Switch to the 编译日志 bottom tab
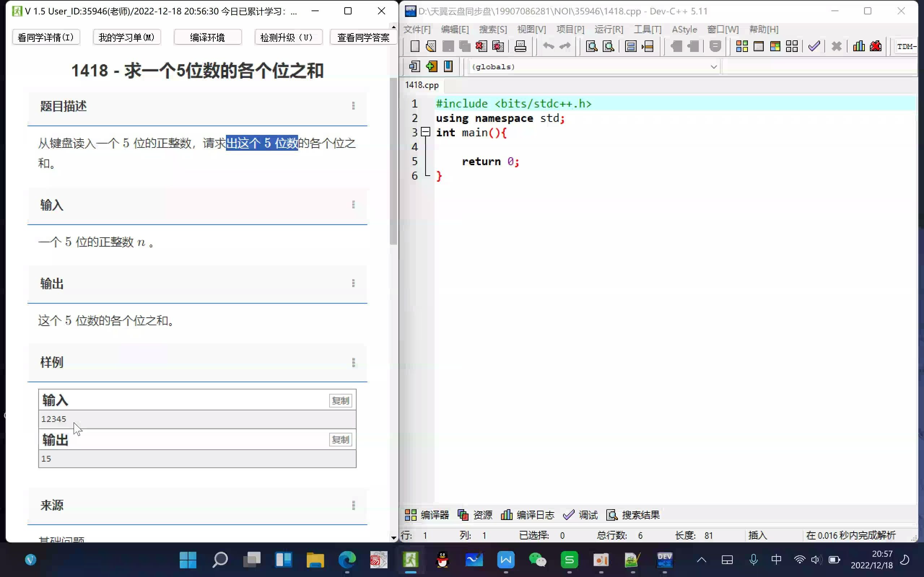The image size is (924, 577). click(x=528, y=515)
